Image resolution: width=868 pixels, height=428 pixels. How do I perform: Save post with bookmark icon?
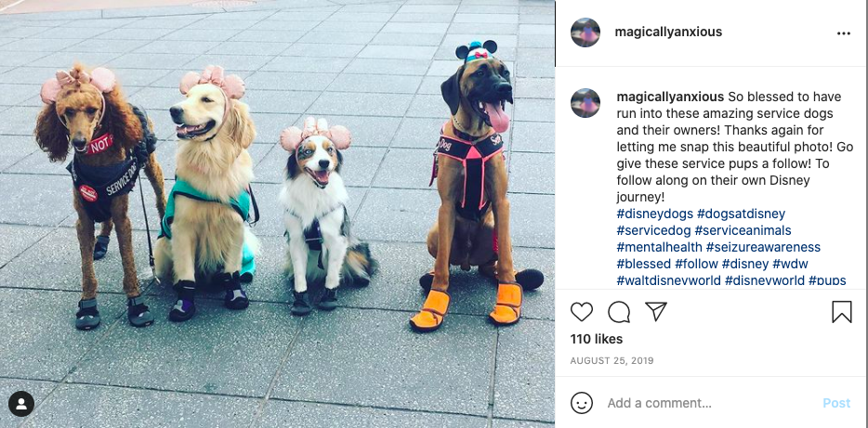pos(841,312)
